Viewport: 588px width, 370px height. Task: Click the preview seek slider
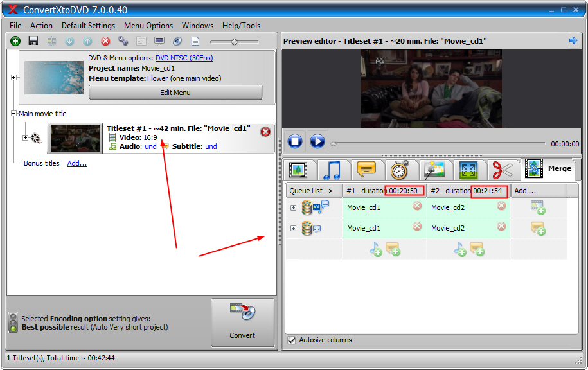[x=438, y=144]
